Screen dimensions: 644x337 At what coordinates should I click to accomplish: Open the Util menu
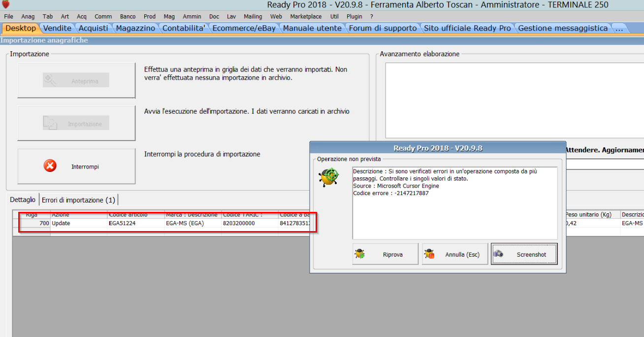point(334,16)
